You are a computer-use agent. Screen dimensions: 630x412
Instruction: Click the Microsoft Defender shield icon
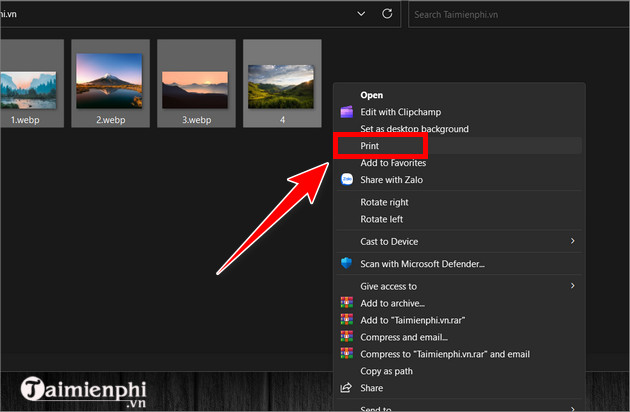click(346, 264)
